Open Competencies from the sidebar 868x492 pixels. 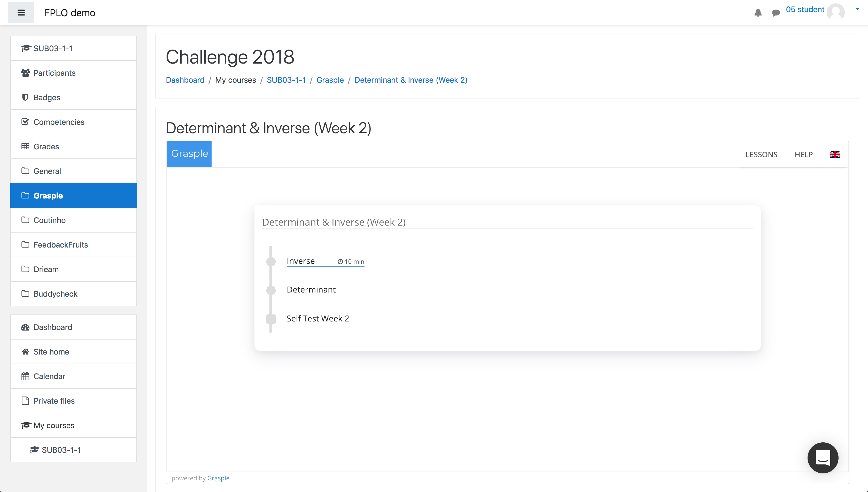coord(74,122)
